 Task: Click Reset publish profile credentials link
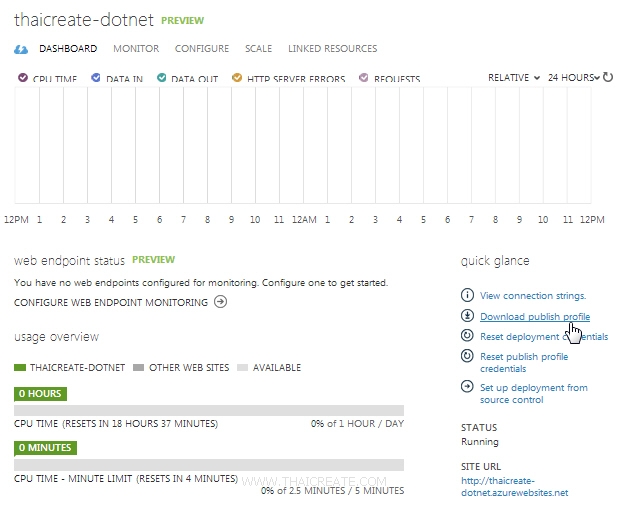tap(524, 363)
